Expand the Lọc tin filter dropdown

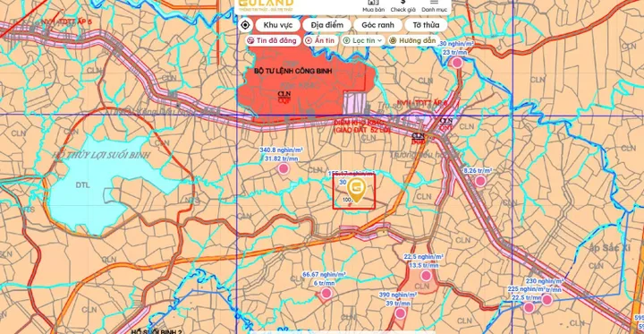[x=363, y=40]
